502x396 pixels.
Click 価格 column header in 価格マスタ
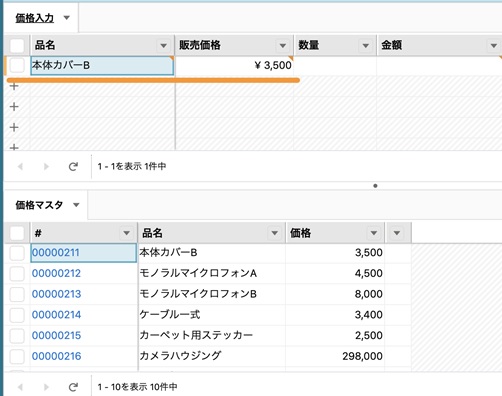coord(335,233)
